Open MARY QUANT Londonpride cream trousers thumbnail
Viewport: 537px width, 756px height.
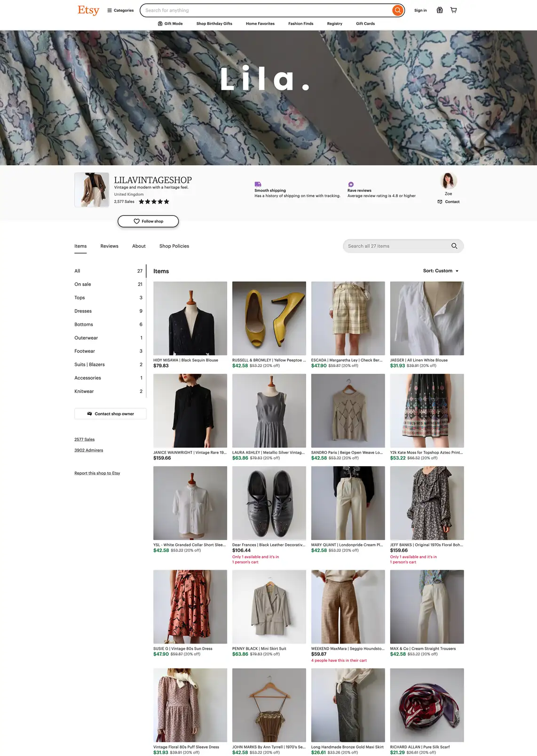[348, 503]
